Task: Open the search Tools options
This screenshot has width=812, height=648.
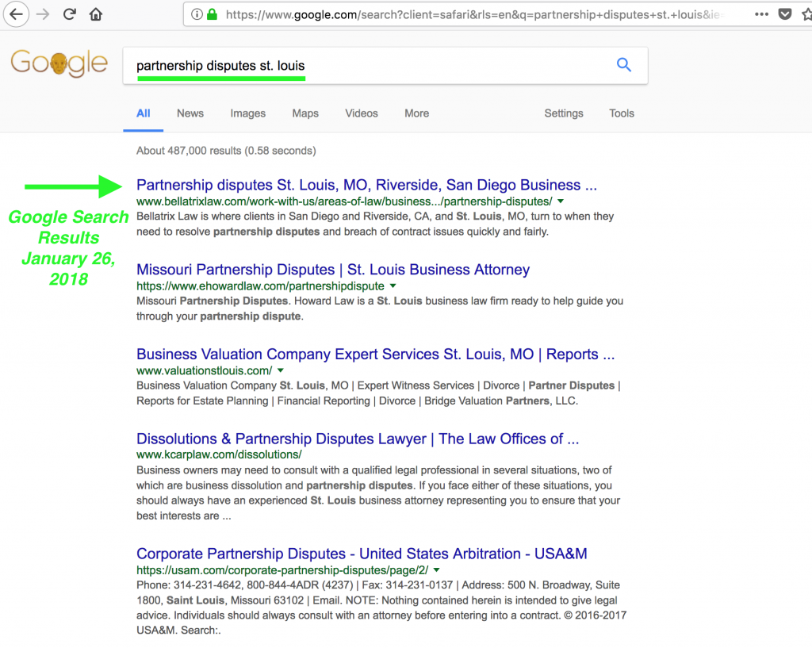Action: click(622, 113)
